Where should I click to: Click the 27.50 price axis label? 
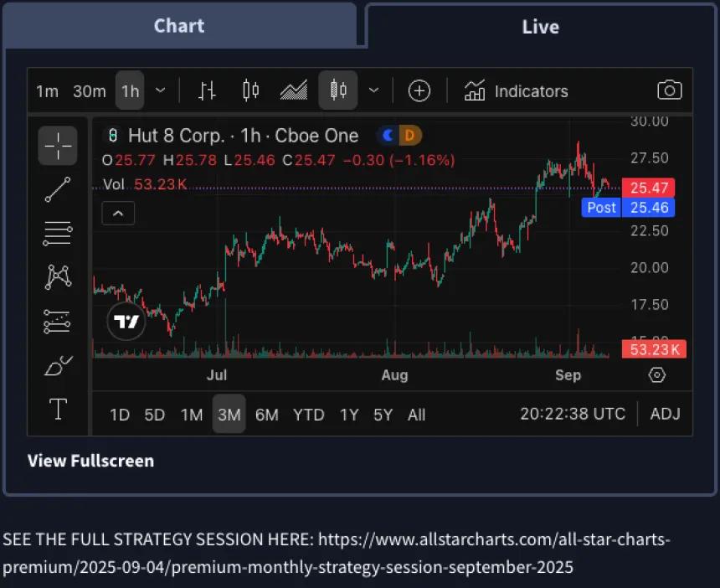pyautogui.click(x=650, y=158)
